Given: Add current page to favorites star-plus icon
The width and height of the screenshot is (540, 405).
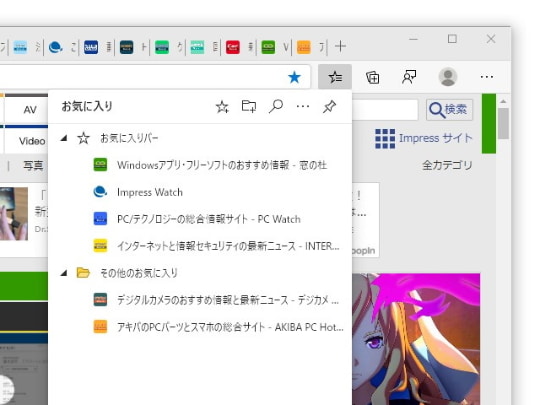Looking at the screenshot, I should pyautogui.click(x=222, y=107).
